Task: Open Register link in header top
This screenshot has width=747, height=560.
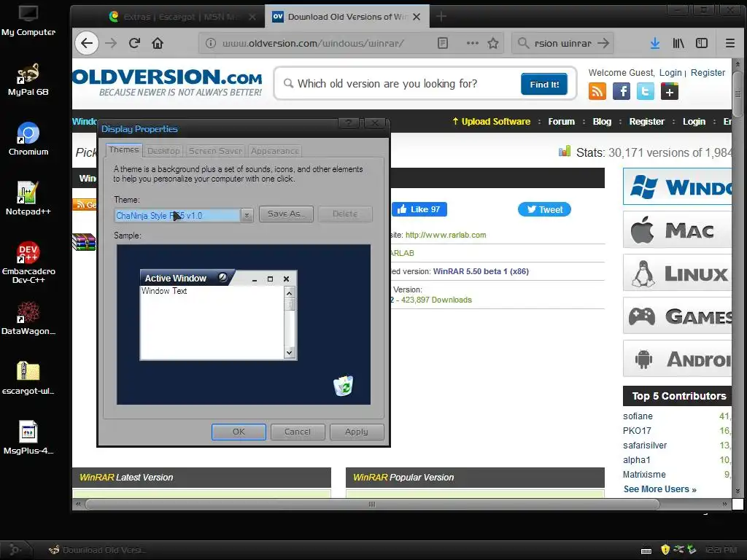Action: tap(708, 72)
